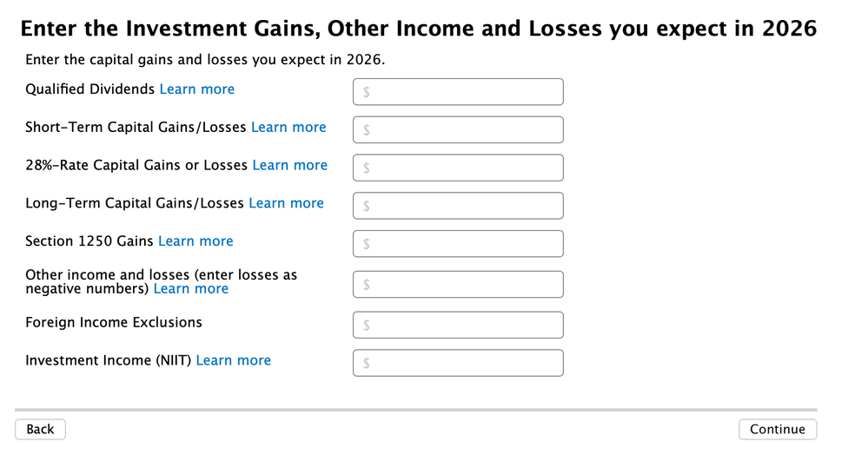Click the Foreign Income Exclusions label
This screenshot has height=461, width=868.
[x=114, y=322]
